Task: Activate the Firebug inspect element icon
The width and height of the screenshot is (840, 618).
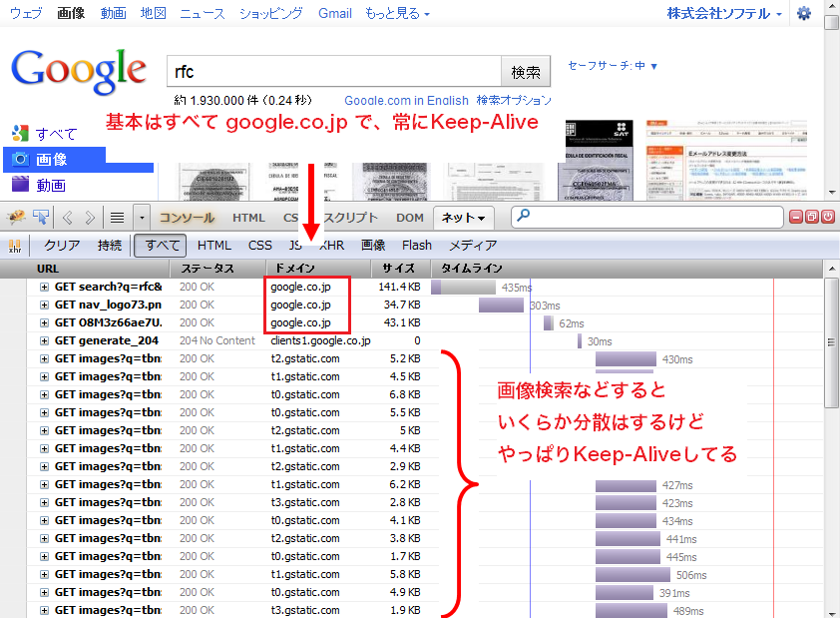Action: tap(41, 217)
